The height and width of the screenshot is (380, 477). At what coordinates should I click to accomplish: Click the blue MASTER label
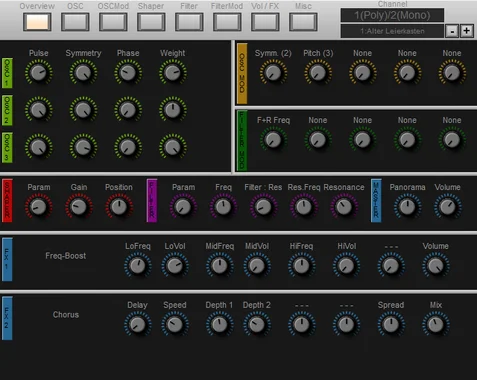376,200
